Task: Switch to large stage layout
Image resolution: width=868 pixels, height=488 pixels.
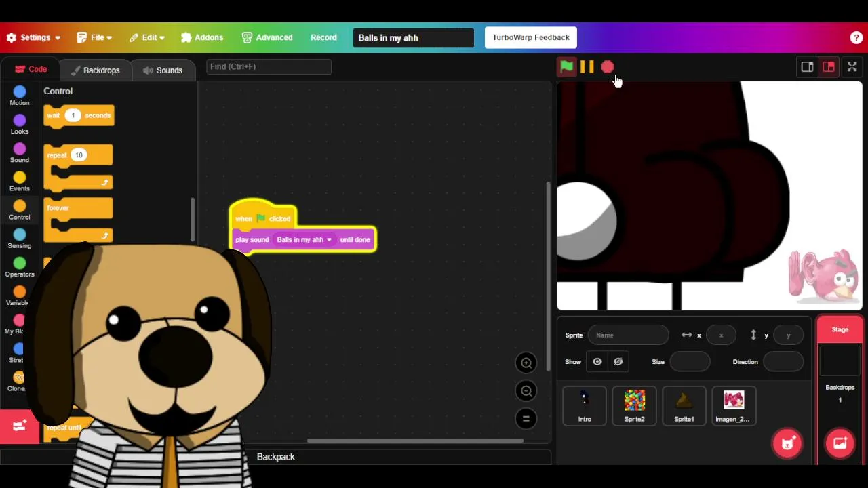Action: 829,67
